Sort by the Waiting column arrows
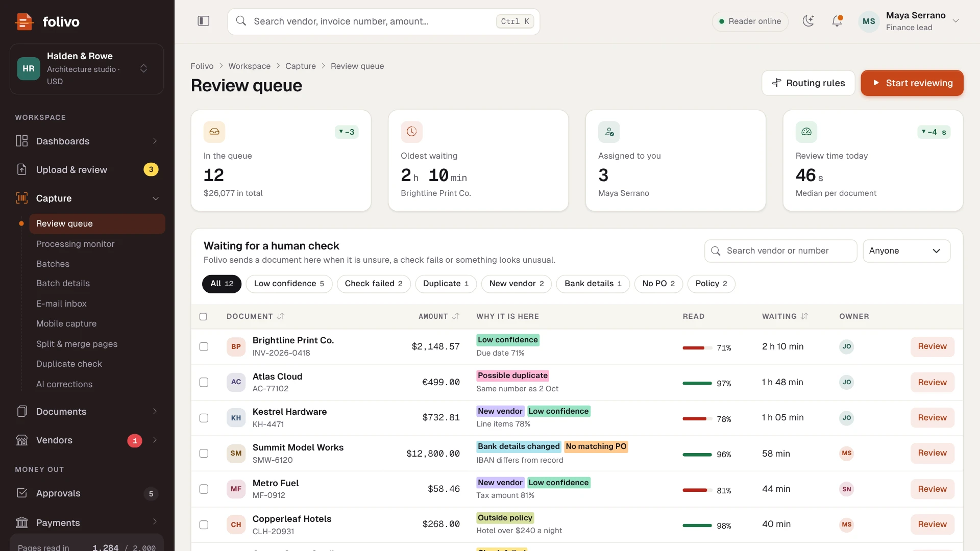980x551 pixels. (804, 316)
